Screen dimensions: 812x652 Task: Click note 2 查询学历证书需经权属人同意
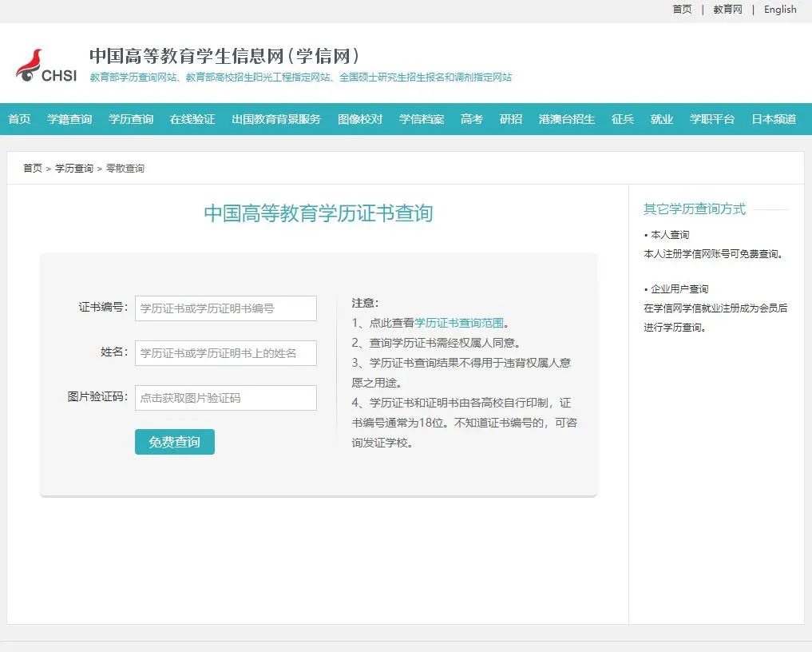[436, 343]
